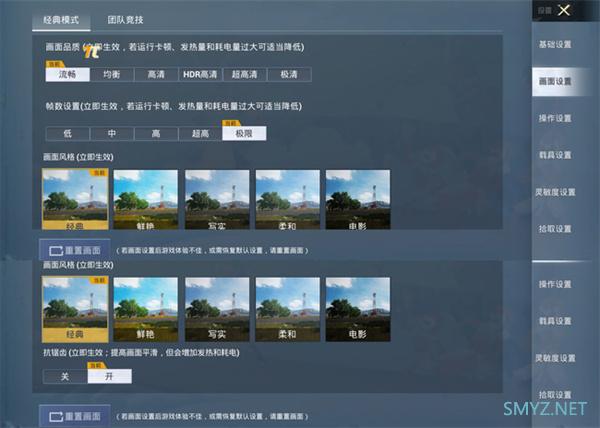The height and width of the screenshot is (428, 600).
Task: Click 重置画面 button under frame-rate style thumbnails
Action: click(75, 250)
